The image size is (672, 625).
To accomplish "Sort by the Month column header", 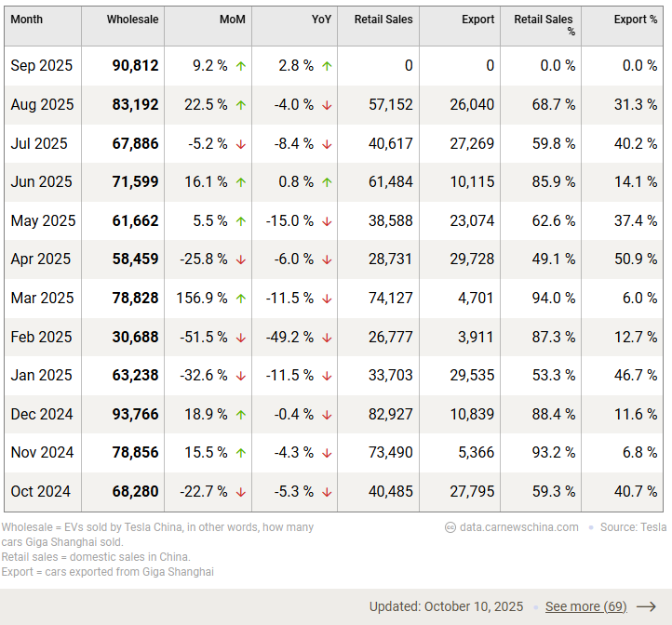I will tap(27, 20).
